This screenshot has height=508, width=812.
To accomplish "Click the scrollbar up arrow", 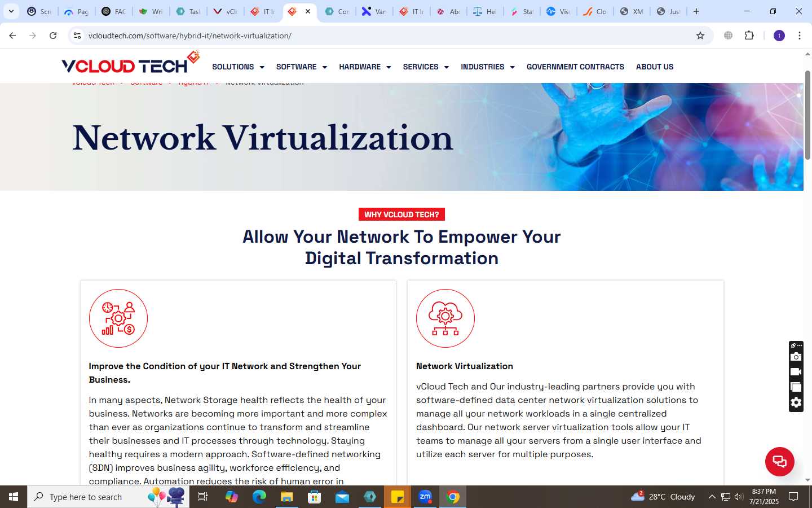I will pos(807,55).
